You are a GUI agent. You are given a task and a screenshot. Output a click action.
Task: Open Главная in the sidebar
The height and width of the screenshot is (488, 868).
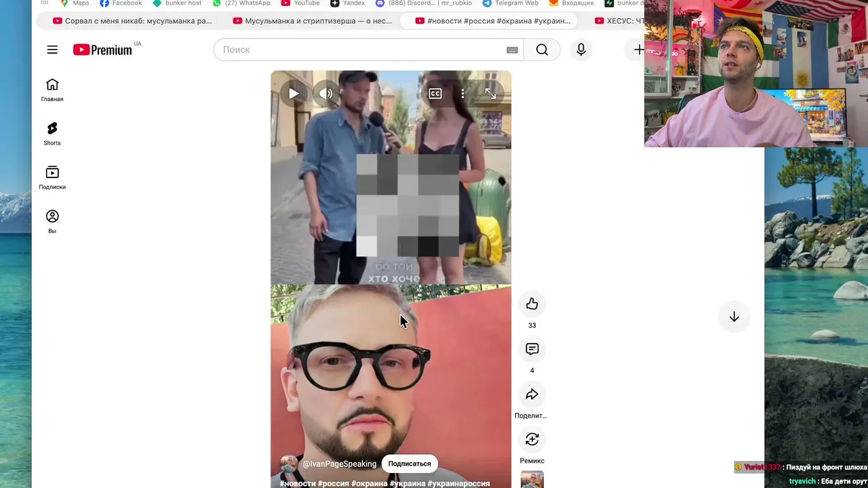click(x=52, y=90)
